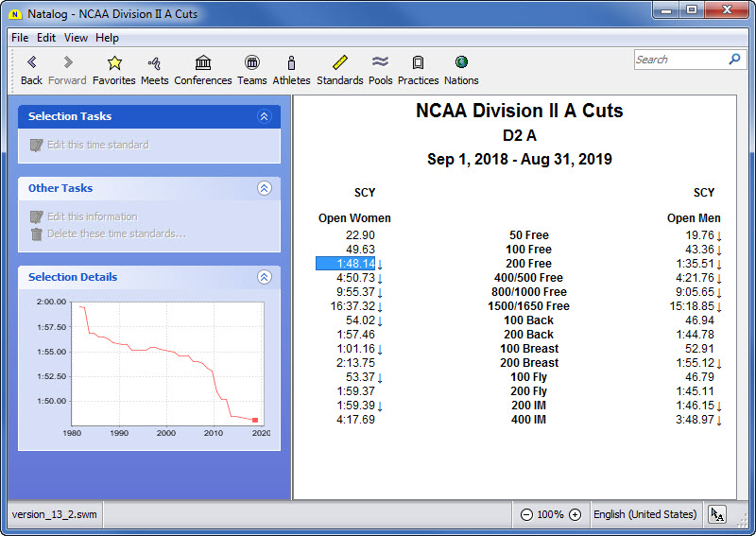Open the Meets toolbar icon

click(155, 63)
